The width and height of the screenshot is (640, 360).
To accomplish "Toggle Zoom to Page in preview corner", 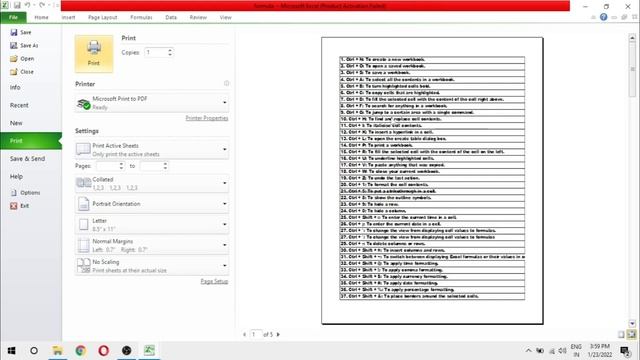I will click(x=631, y=335).
